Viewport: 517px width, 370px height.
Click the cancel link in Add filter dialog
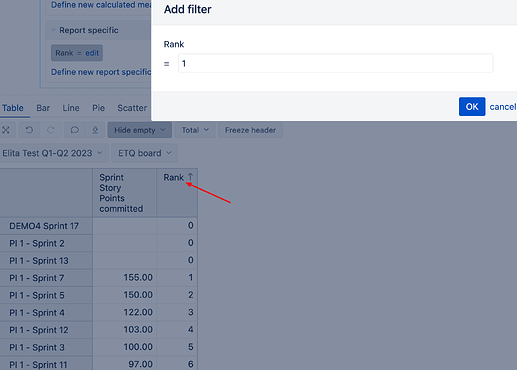(x=503, y=107)
